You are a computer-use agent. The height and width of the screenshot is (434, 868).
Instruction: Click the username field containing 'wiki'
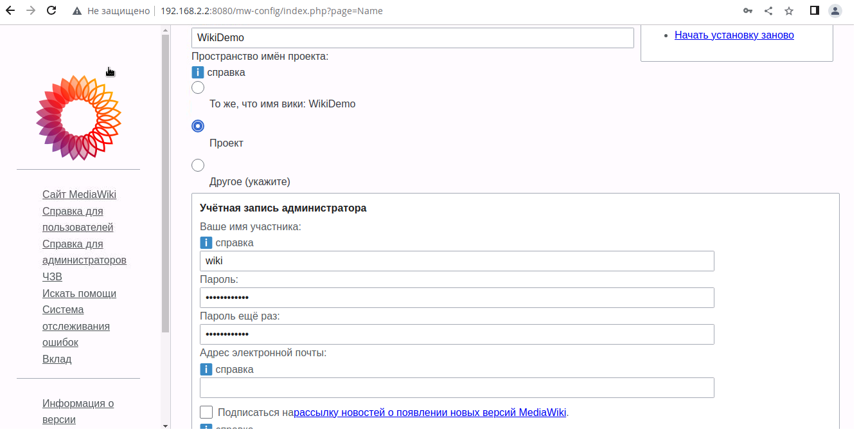click(x=457, y=261)
